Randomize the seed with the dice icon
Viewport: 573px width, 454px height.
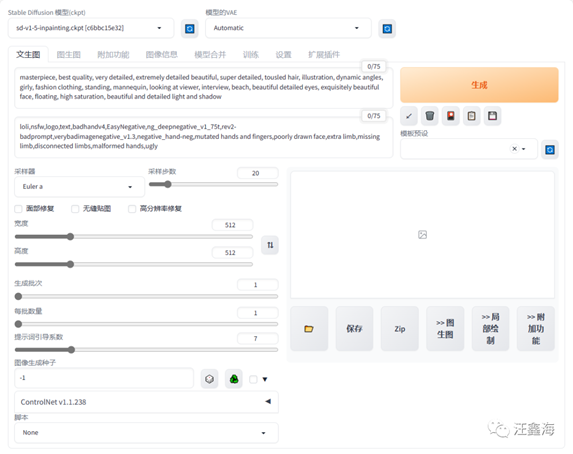(x=209, y=379)
